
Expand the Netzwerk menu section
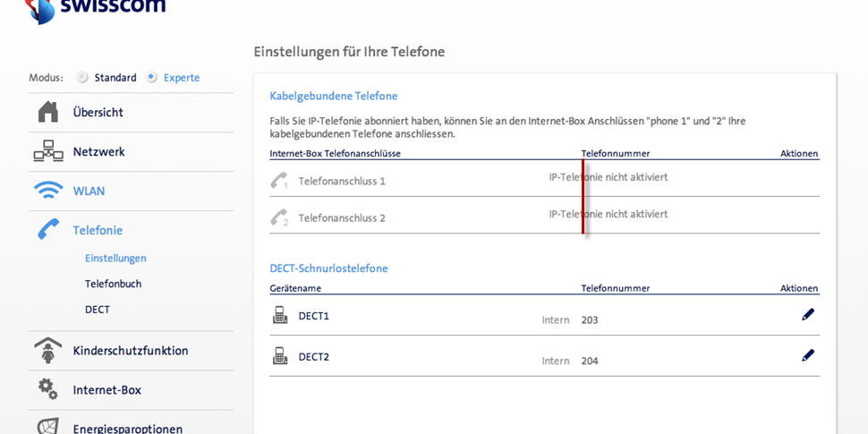pyautogui.click(x=98, y=152)
